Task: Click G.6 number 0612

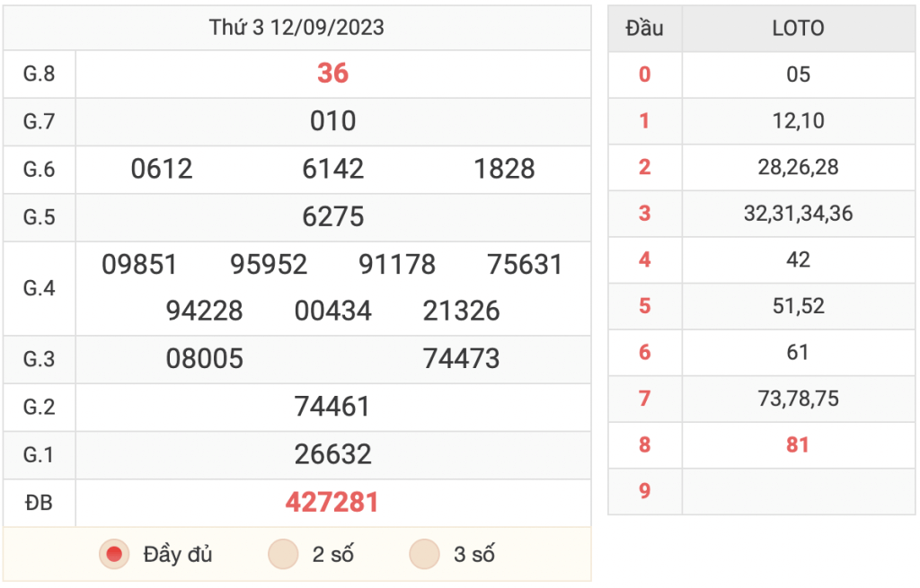Action: coord(162,169)
